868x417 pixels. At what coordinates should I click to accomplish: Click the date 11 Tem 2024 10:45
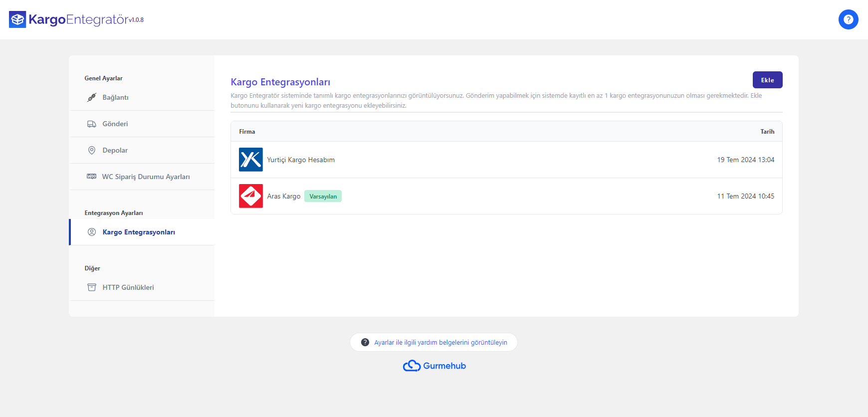[x=746, y=196]
